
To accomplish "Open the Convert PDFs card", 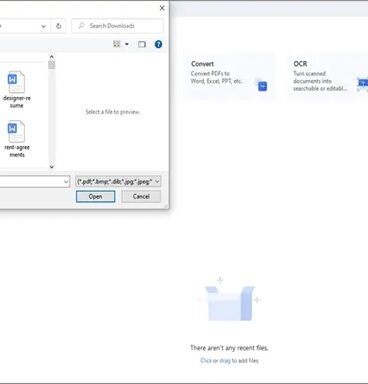I will 229,77.
